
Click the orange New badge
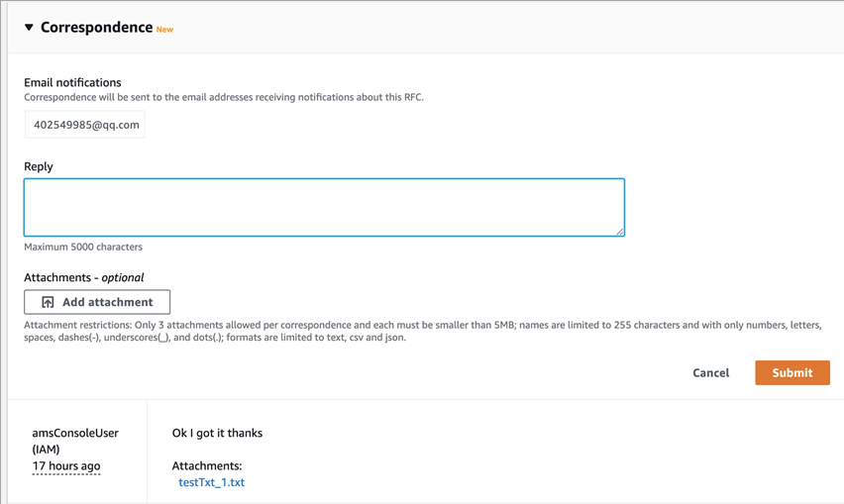[x=164, y=30]
